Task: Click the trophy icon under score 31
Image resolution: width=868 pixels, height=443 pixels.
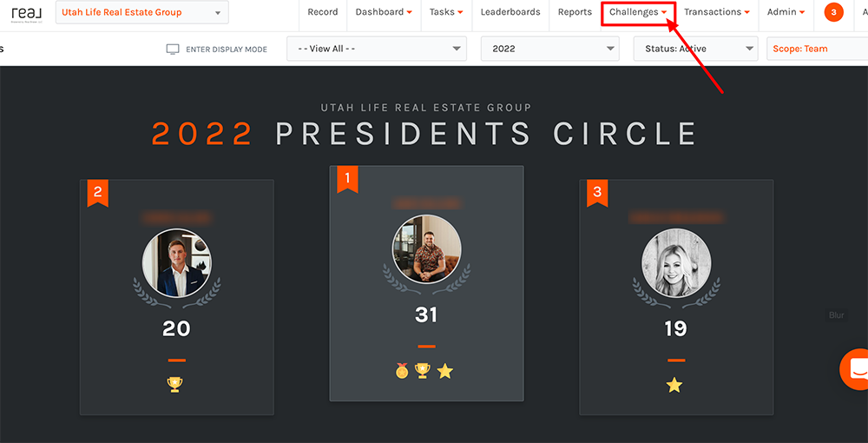Action: coord(423,370)
